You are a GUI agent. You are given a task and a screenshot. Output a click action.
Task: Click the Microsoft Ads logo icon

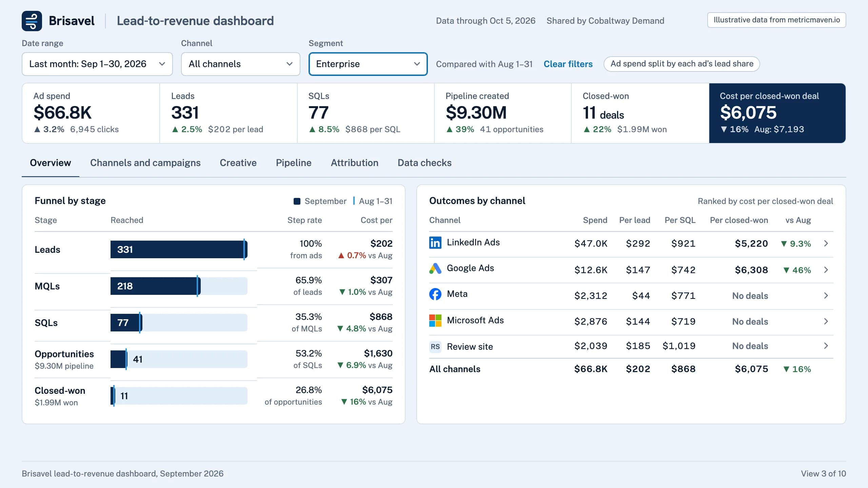[x=435, y=321]
